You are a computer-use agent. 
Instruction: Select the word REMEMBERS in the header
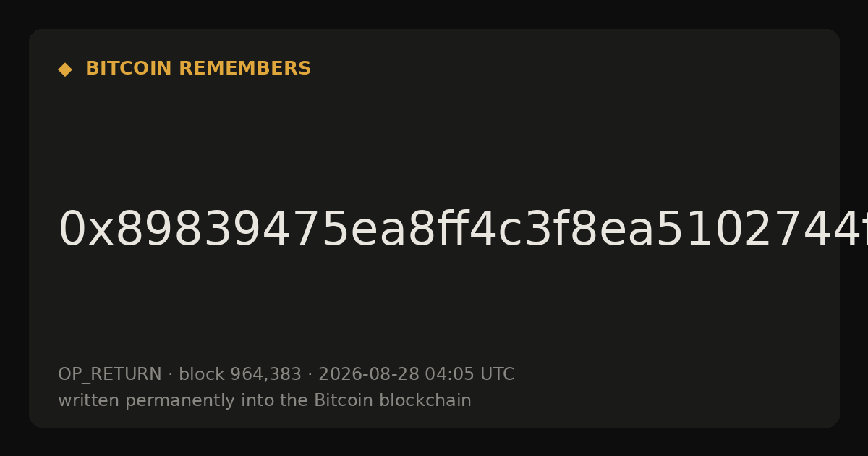tap(244, 69)
